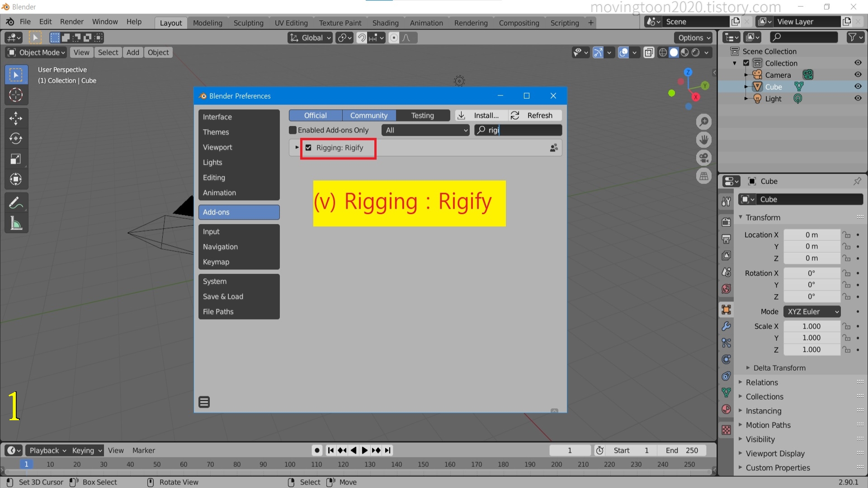This screenshot has width=868, height=488.
Task: Open the Themes preferences section
Action: 239,132
